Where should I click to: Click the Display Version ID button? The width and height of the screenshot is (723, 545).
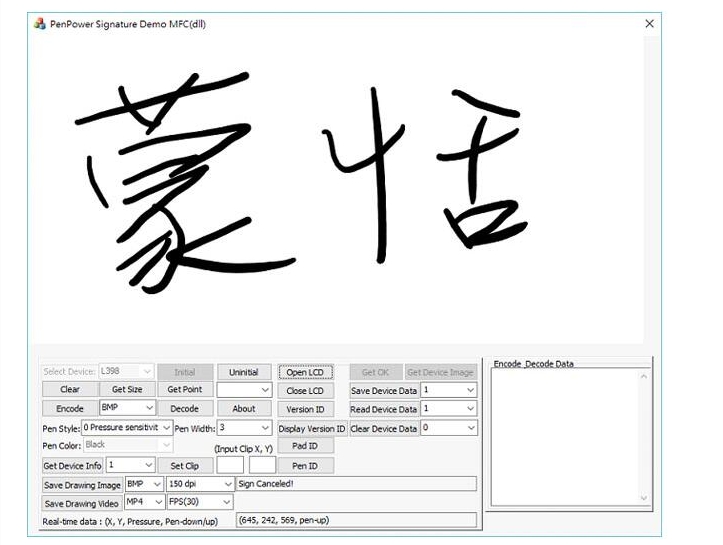[x=312, y=429]
